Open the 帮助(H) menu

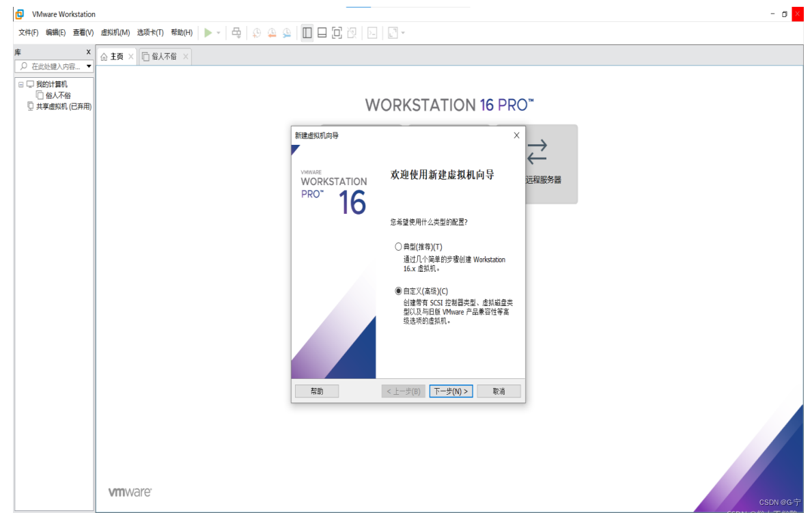pos(182,33)
